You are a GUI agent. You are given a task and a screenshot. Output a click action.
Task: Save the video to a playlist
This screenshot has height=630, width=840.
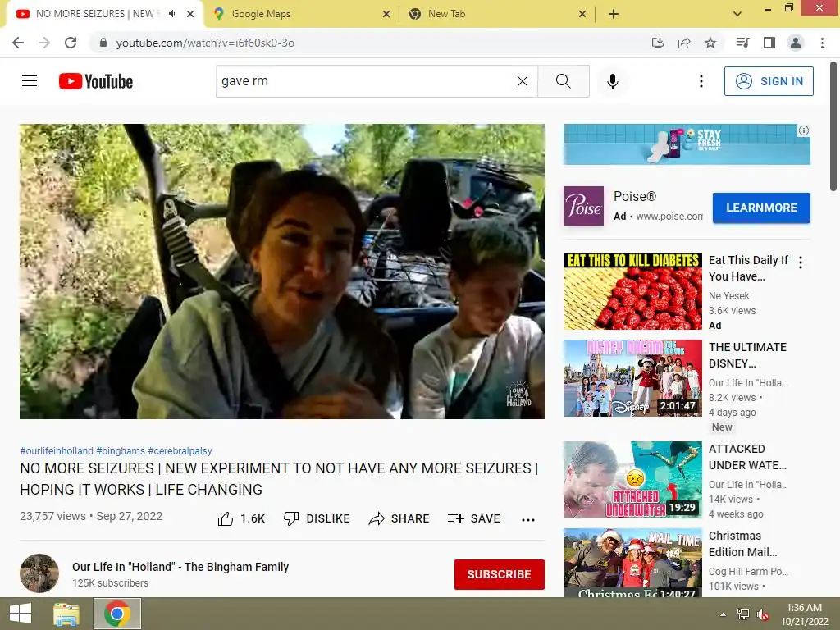coord(473,518)
